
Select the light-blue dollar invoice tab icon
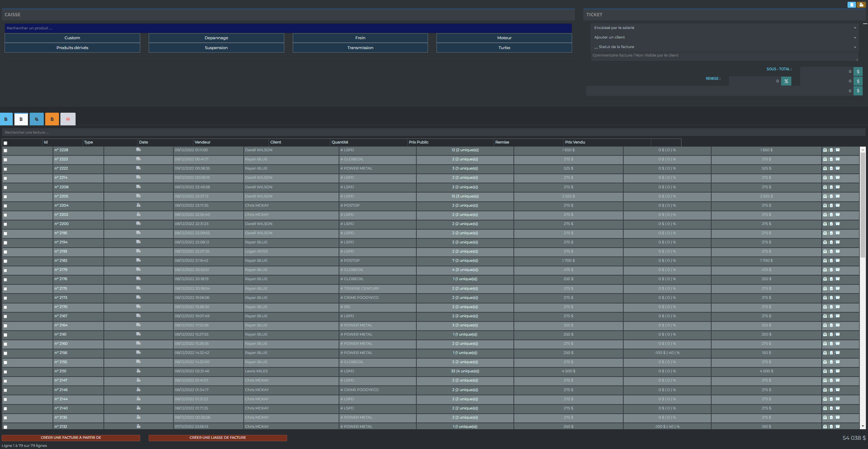coord(6,119)
